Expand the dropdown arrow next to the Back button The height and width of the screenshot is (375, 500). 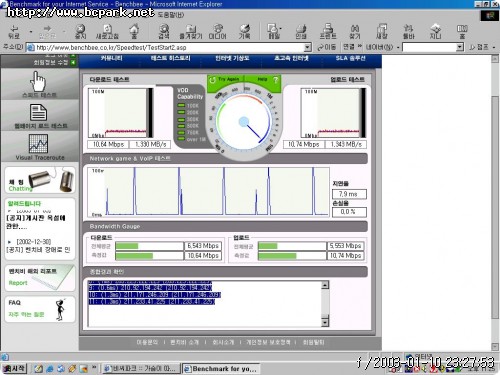[x=31, y=32]
